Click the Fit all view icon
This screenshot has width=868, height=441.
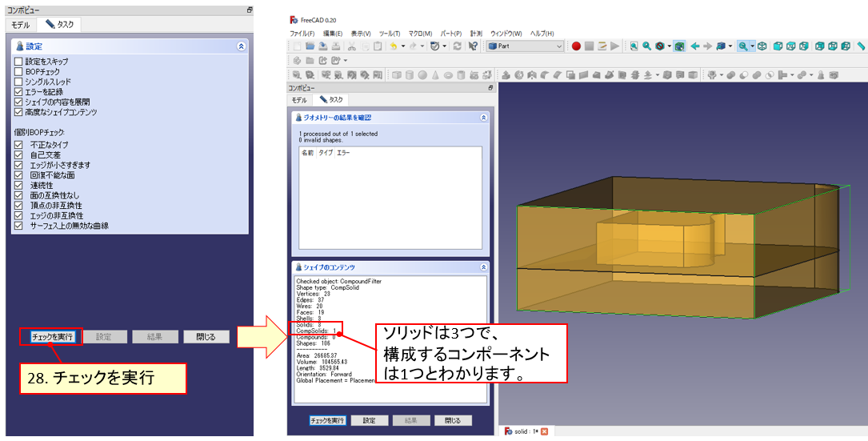(x=634, y=46)
